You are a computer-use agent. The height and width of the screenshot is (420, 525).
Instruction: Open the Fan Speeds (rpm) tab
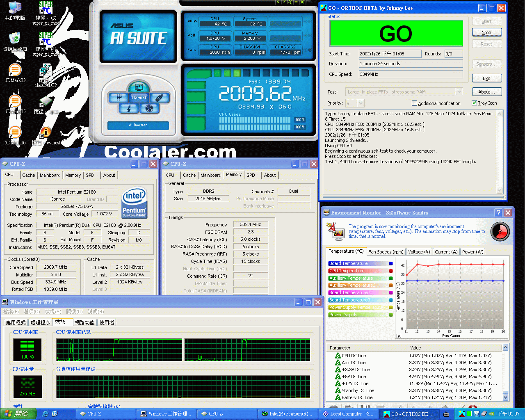(x=386, y=252)
